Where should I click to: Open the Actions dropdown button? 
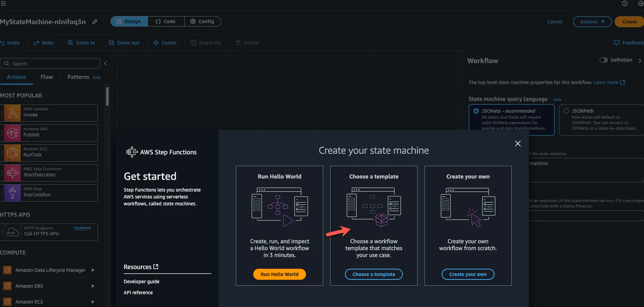[592, 22]
